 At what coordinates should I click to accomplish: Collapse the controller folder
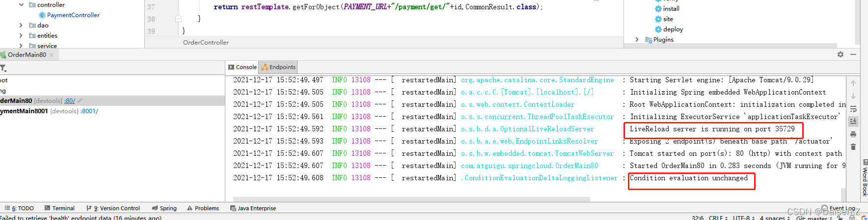pos(21,5)
